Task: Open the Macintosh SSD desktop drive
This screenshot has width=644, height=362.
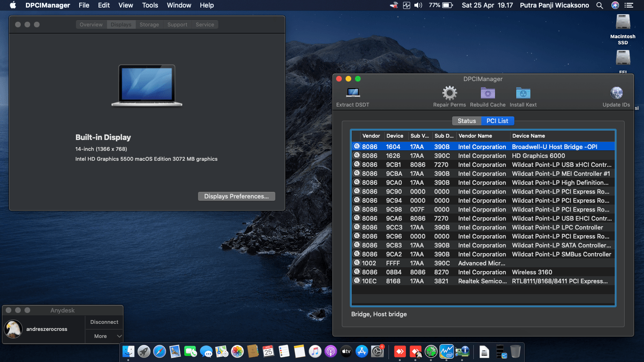Action: (x=623, y=29)
